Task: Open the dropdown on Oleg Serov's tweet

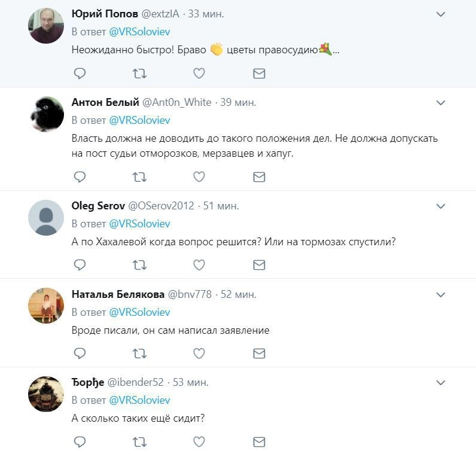Action: click(x=441, y=206)
